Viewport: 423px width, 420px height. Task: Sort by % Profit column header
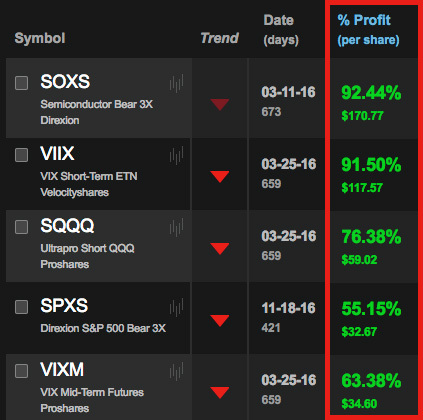(368, 30)
